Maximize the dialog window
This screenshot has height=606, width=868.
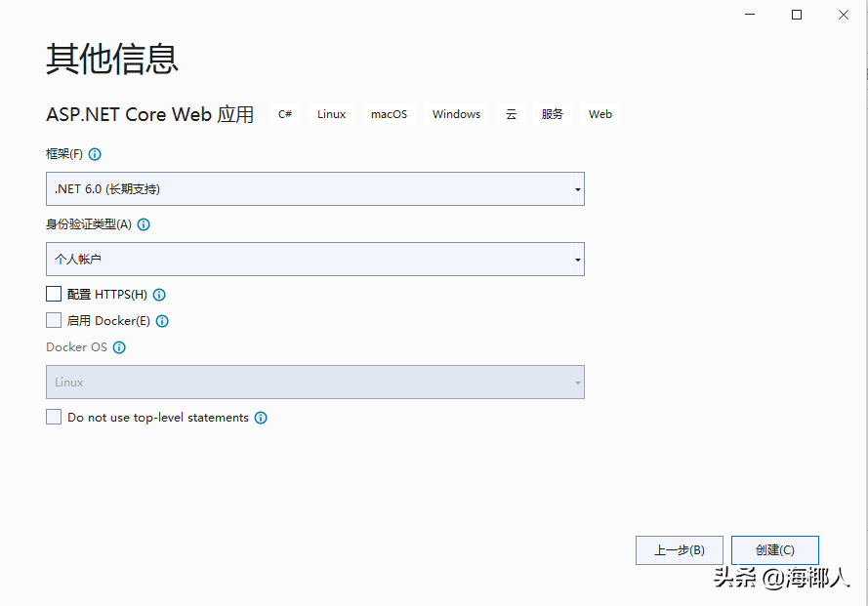pos(797,15)
